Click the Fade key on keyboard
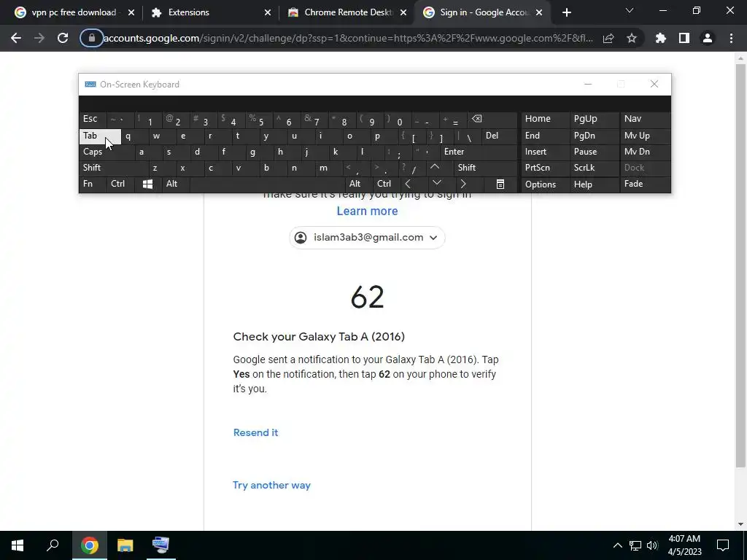The width and height of the screenshot is (747, 560). [x=645, y=184]
